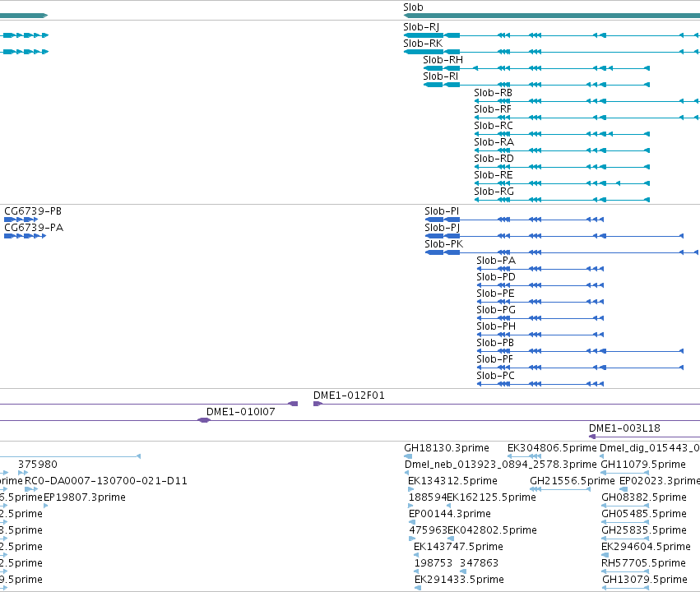Select the Slob-PA protein label

pos(496,261)
